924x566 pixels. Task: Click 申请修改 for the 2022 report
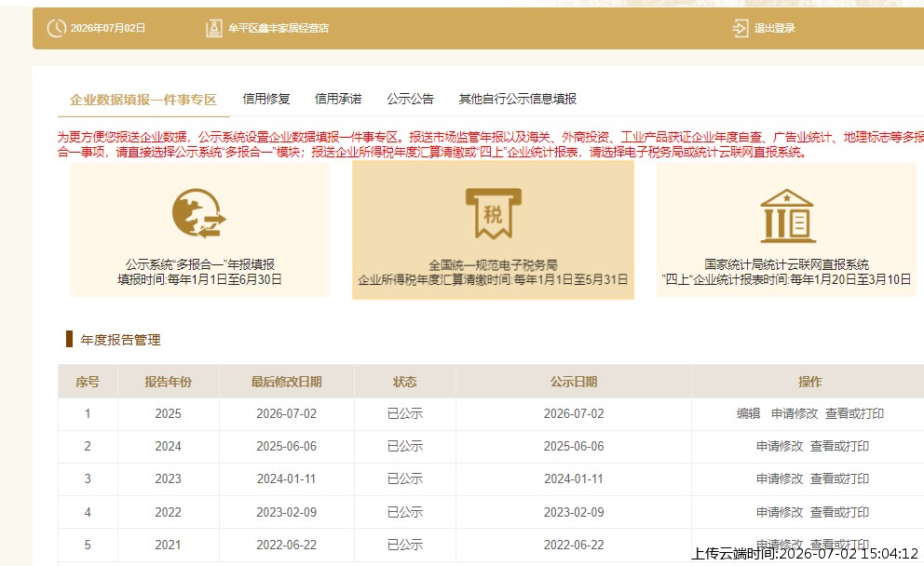click(x=780, y=512)
